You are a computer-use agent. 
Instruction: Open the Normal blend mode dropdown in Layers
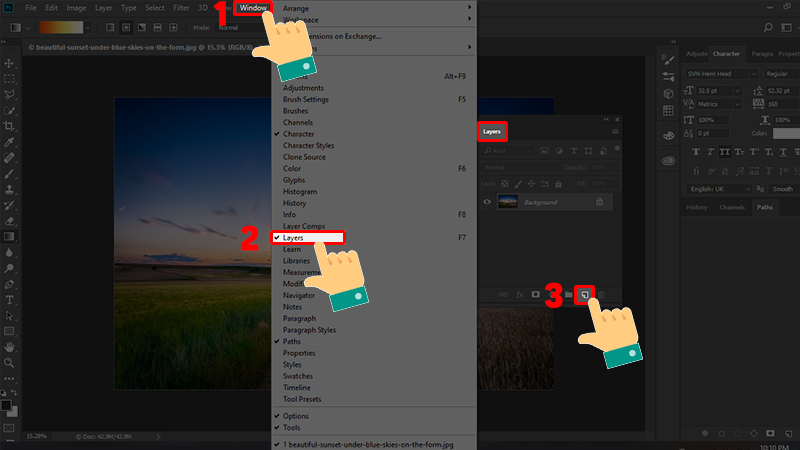click(x=520, y=167)
